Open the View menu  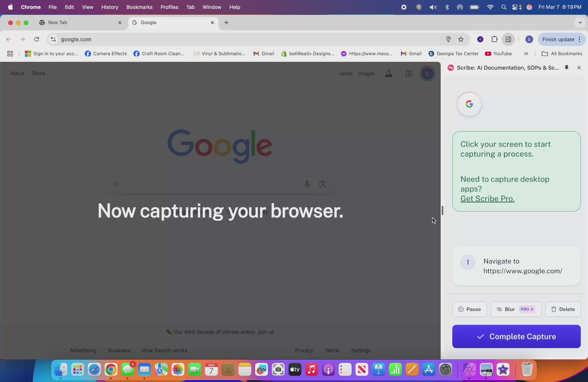point(87,7)
